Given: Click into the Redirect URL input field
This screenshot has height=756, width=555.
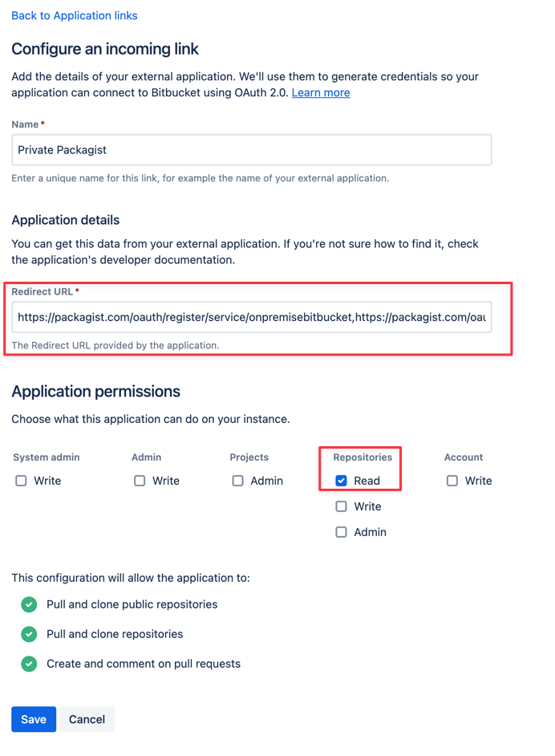Looking at the screenshot, I should [251, 318].
